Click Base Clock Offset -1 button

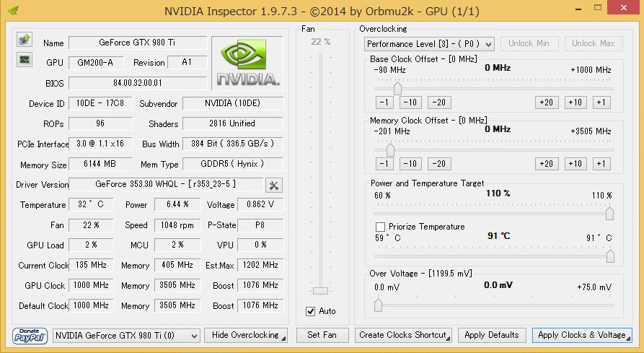click(x=384, y=103)
